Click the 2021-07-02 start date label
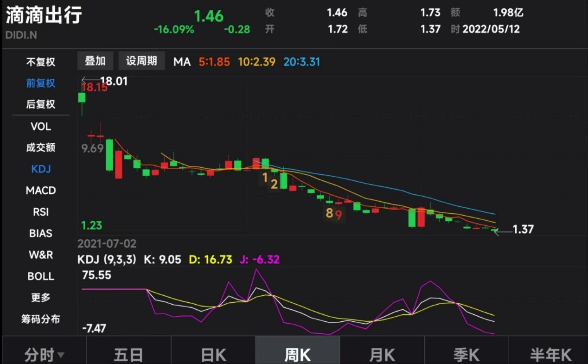 (x=107, y=244)
